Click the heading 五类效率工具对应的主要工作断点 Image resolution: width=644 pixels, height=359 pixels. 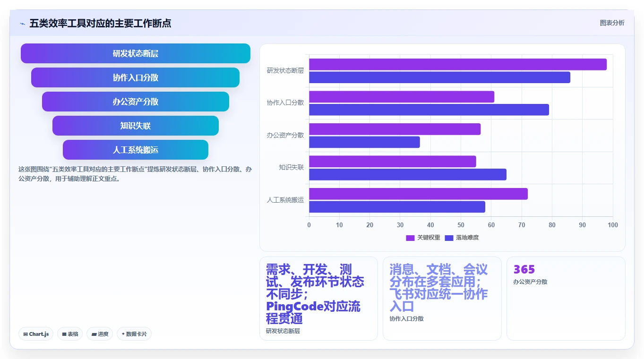tap(100, 23)
